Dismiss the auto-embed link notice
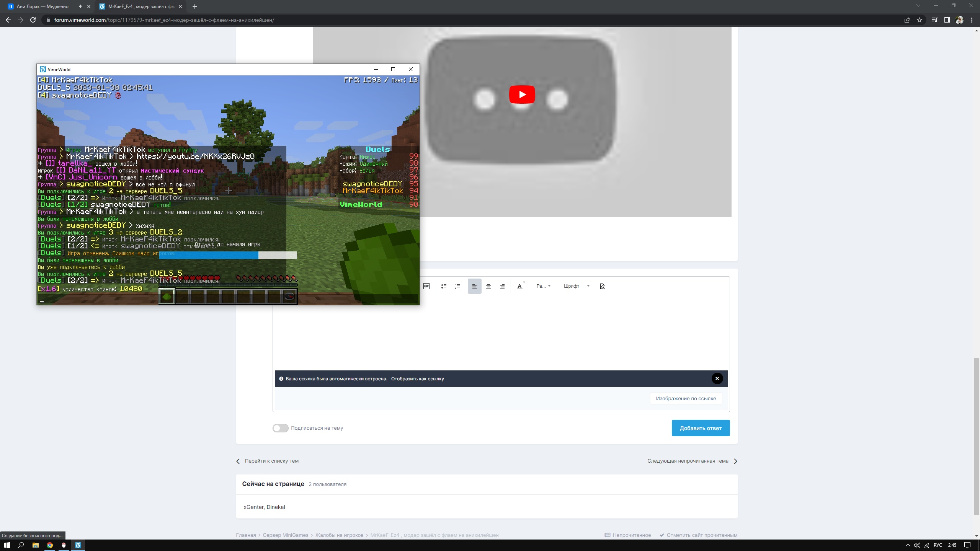The width and height of the screenshot is (980, 551). point(717,378)
